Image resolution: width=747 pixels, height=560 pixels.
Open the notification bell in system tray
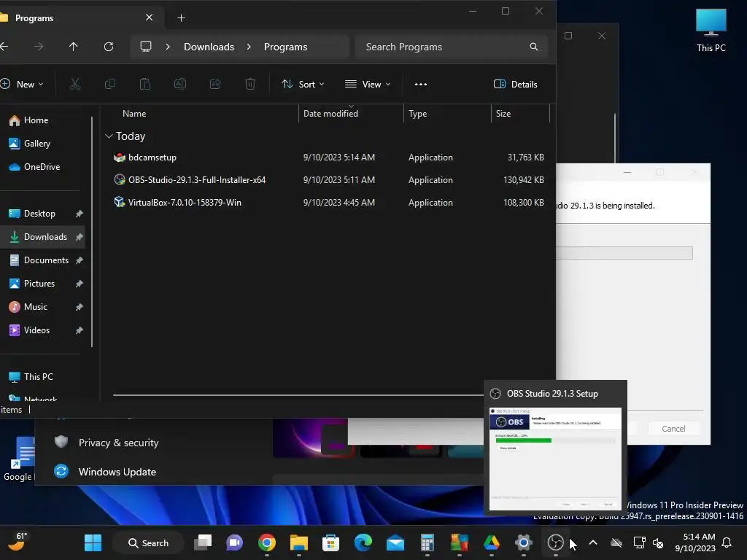(727, 542)
